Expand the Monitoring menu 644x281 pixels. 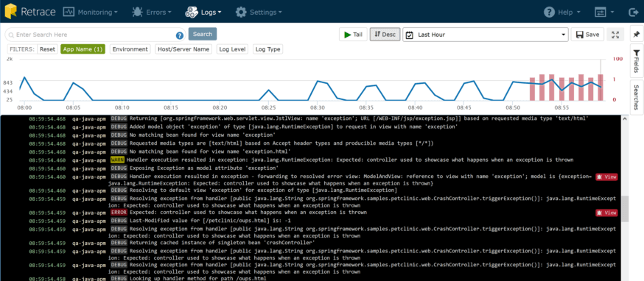tap(91, 13)
